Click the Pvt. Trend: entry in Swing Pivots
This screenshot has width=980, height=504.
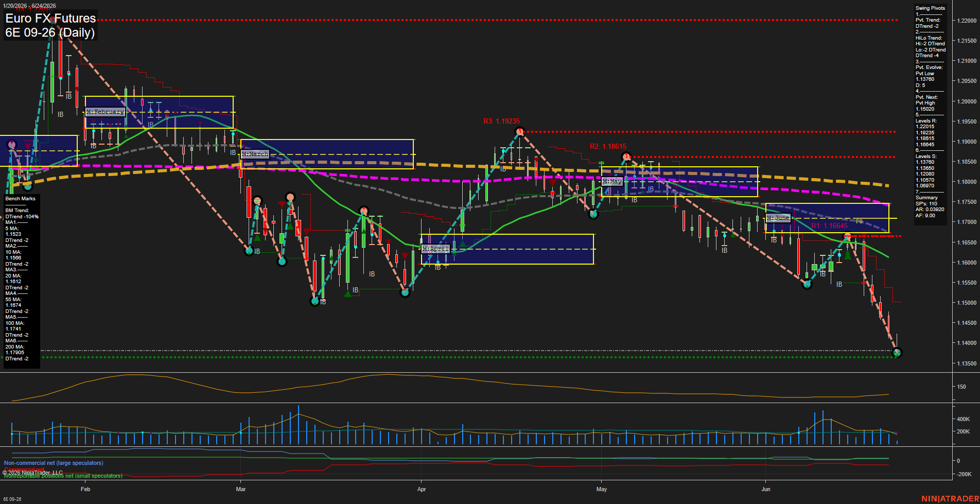(928, 20)
